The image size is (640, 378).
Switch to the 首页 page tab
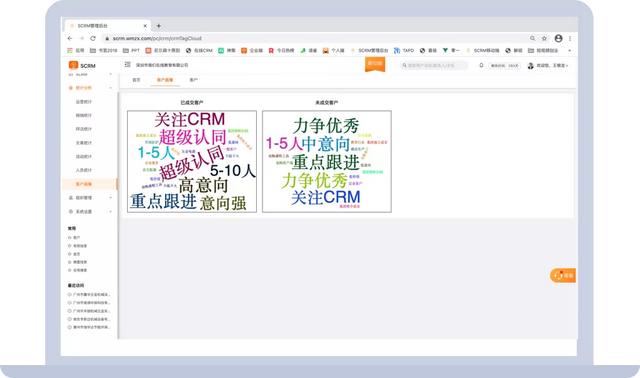[136, 80]
